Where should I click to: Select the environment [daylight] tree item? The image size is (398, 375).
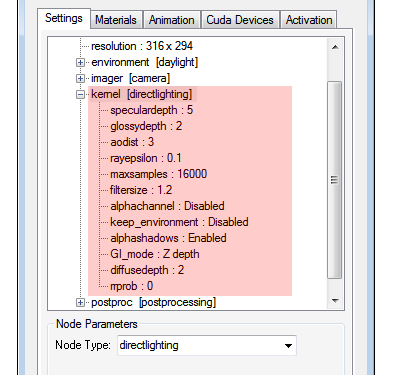145,62
